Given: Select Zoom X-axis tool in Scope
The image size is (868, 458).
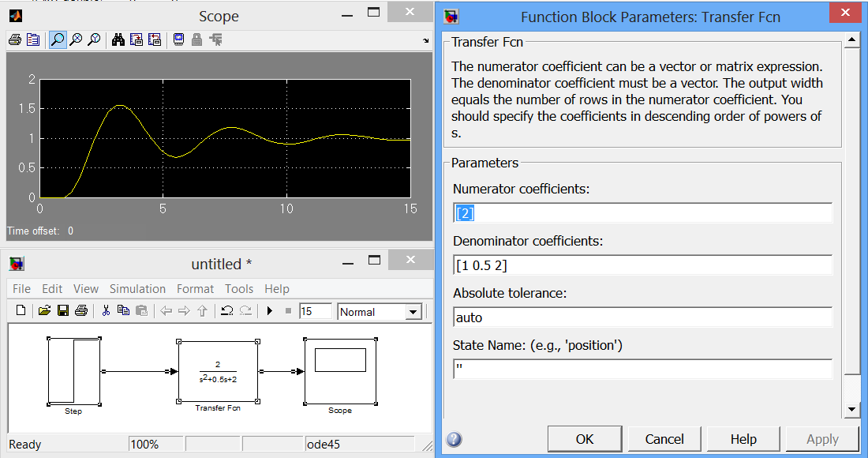Looking at the screenshot, I should (76, 39).
